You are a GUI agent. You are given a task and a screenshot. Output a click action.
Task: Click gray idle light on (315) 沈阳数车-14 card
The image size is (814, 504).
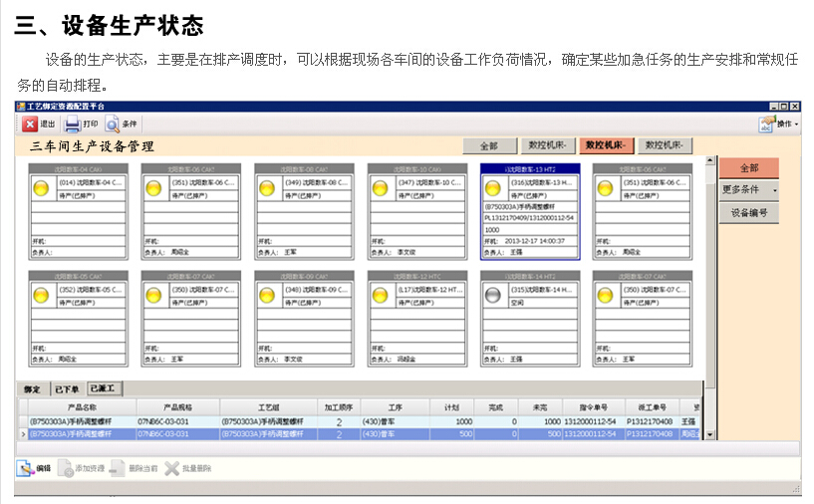tap(492, 296)
